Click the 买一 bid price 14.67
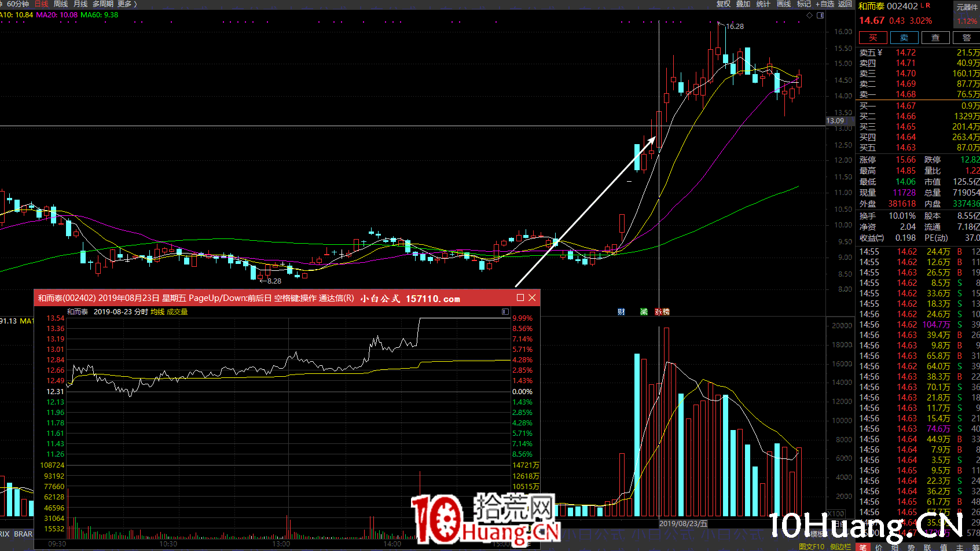Screen dimensions: 980x551 pos(906,106)
